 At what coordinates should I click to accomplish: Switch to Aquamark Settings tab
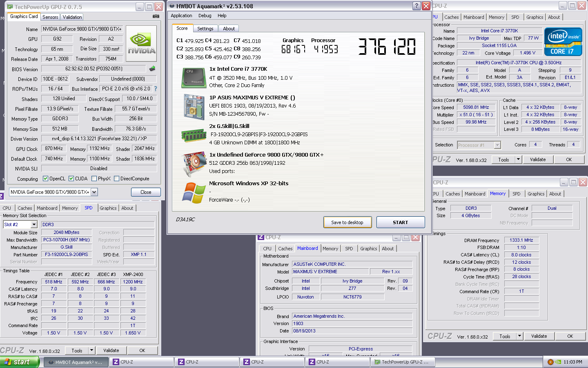[x=205, y=29]
